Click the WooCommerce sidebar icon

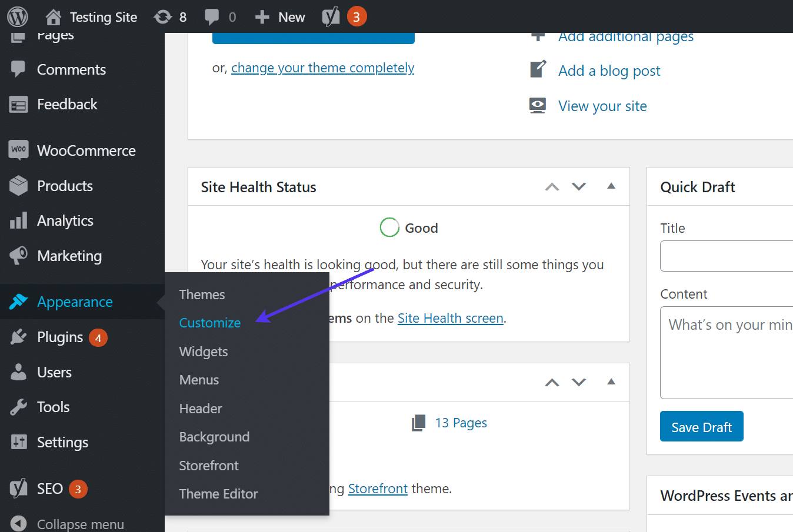click(19, 150)
